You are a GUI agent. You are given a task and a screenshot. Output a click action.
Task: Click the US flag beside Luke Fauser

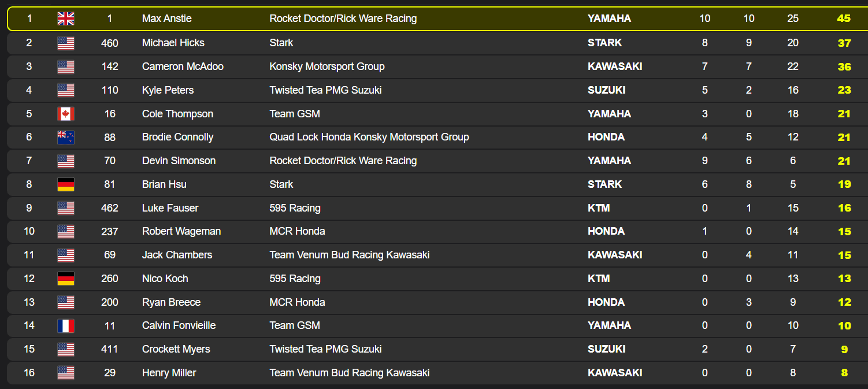point(66,208)
